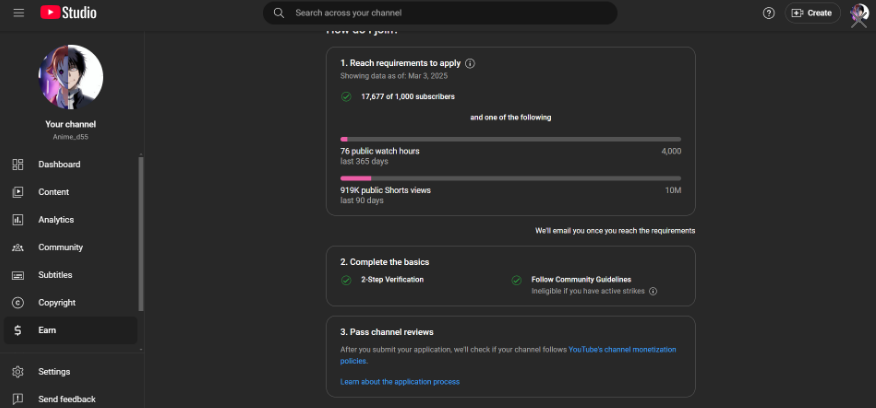Open the Subtitles page
Image resolution: width=876 pixels, height=408 pixels.
(56, 275)
